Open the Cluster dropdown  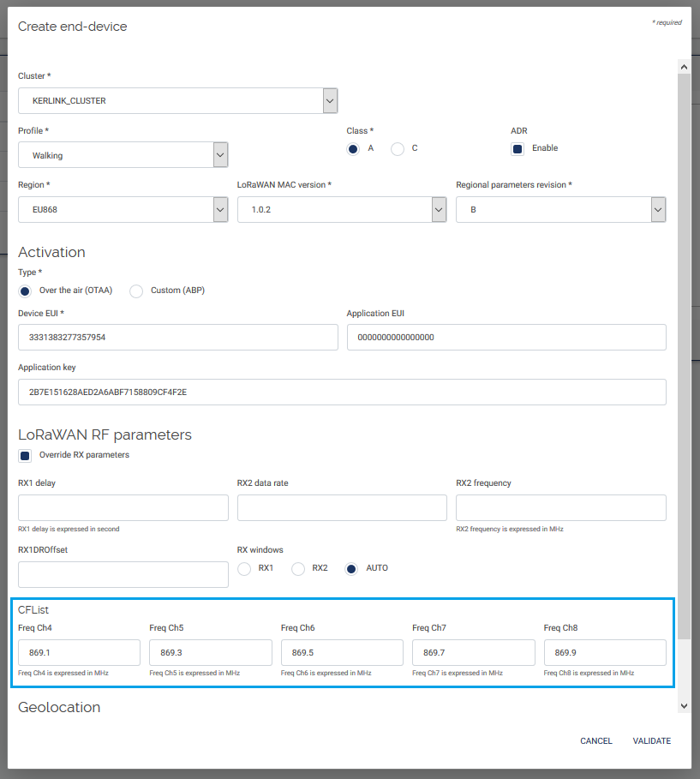[x=330, y=101]
